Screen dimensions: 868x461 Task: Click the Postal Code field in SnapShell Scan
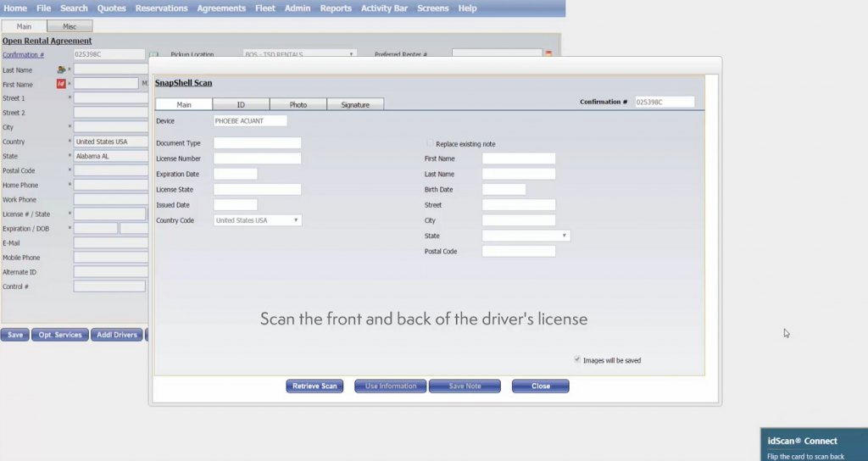click(x=519, y=251)
